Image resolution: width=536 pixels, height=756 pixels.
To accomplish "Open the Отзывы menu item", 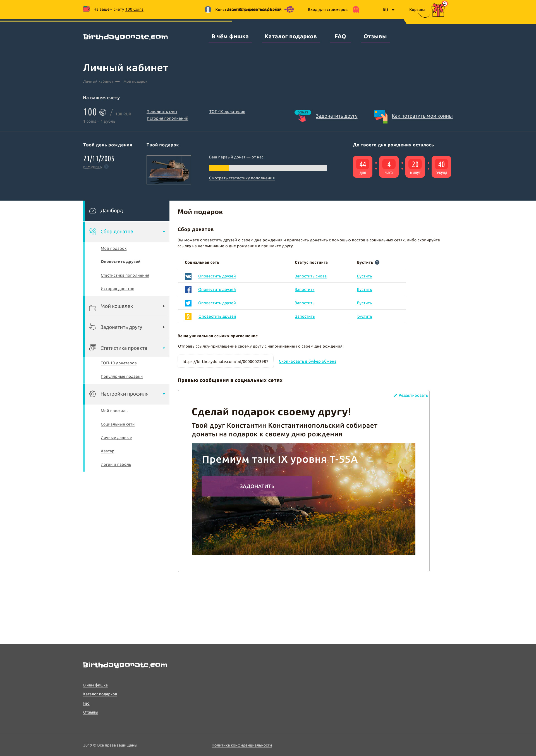I will pos(375,36).
